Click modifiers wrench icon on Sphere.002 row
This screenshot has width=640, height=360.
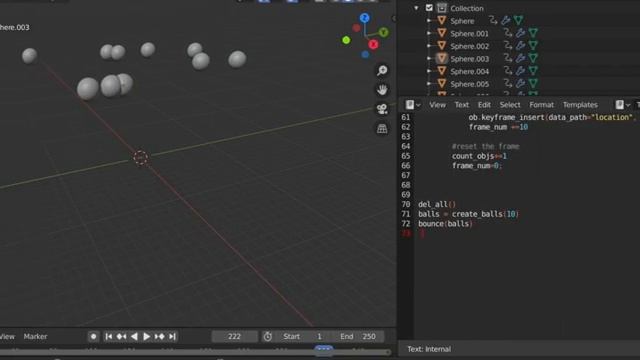pyautogui.click(x=520, y=45)
